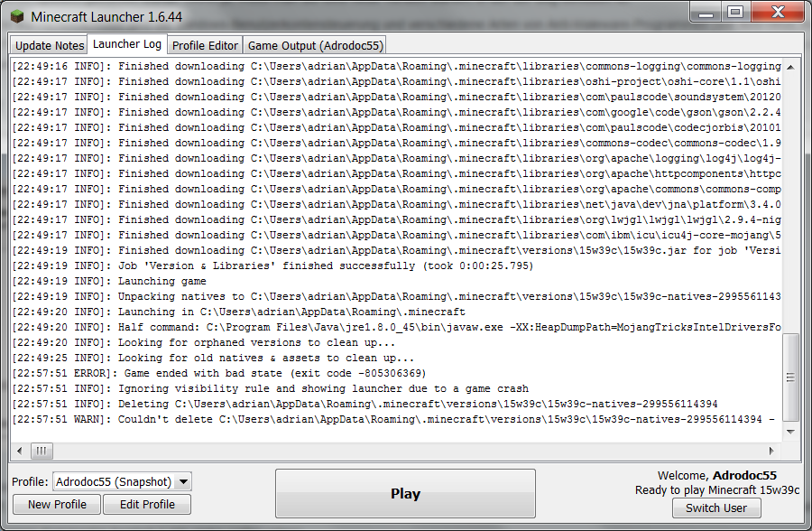Select the Launcher Log tab
This screenshot has width=812, height=531.
tap(127, 44)
